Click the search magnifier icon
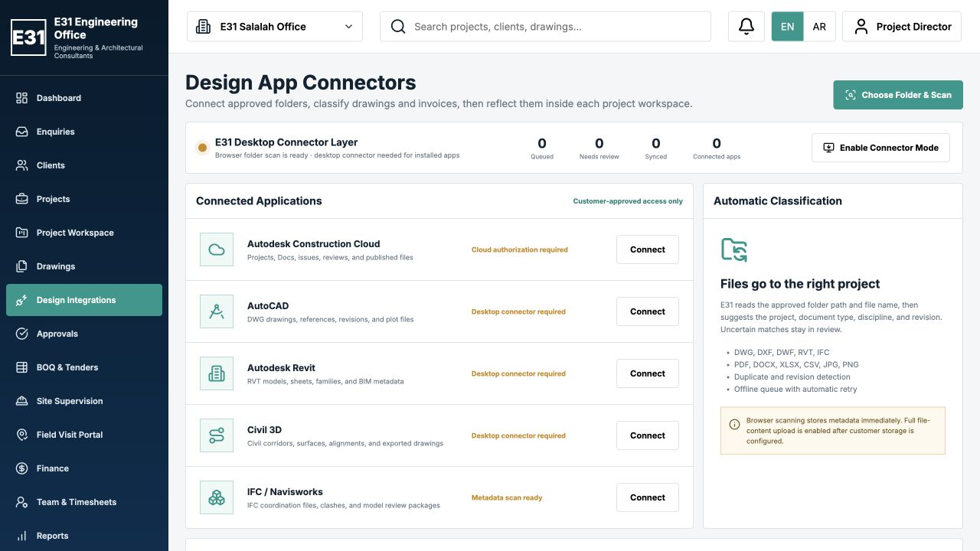The image size is (980, 551). point(398,27)
